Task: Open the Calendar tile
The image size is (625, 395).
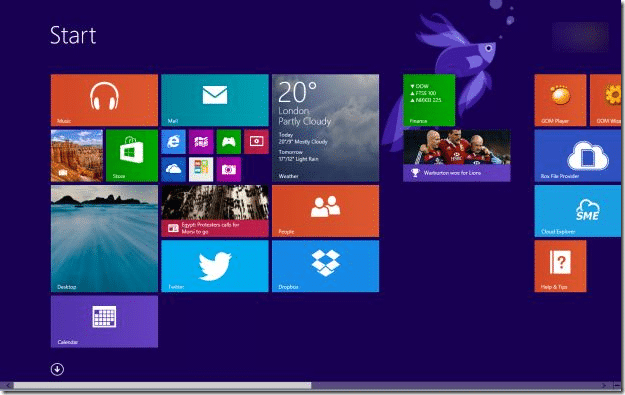Action: (x=104, y=321)
